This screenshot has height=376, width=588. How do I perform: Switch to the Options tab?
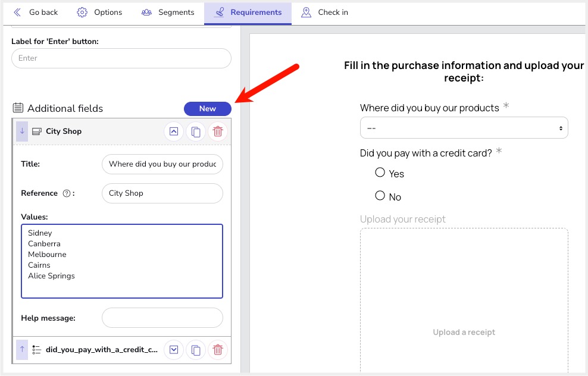click(100, 12)
